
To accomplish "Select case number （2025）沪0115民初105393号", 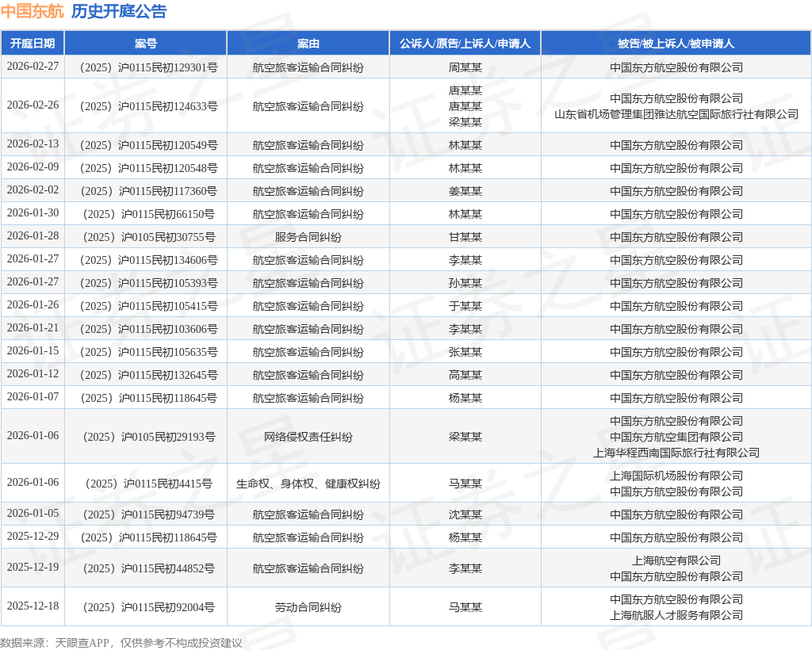I will click(x=146, y=283).
